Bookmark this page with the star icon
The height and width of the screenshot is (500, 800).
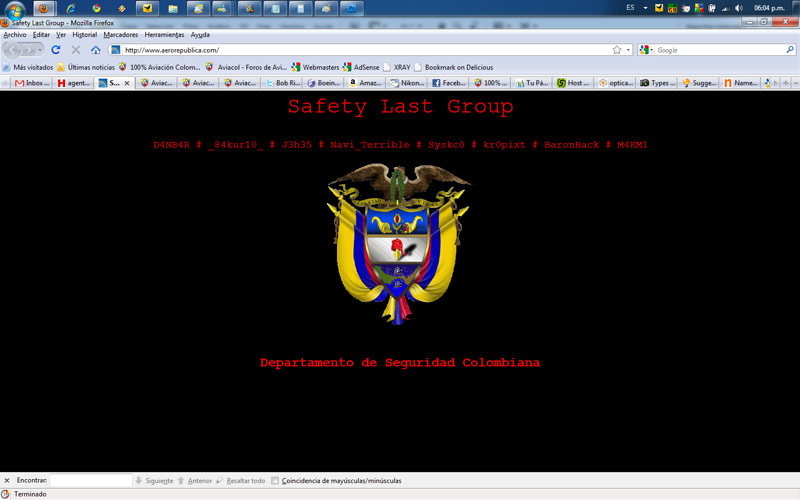click(617, 49)
